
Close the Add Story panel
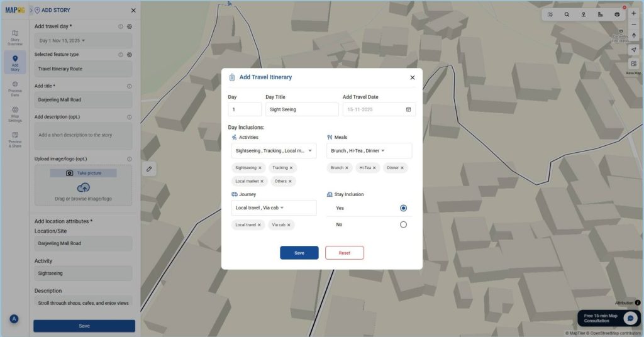(133, 10)
